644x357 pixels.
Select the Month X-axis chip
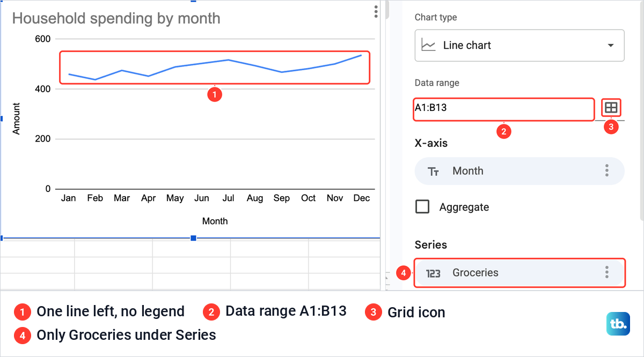click(519, 171)
